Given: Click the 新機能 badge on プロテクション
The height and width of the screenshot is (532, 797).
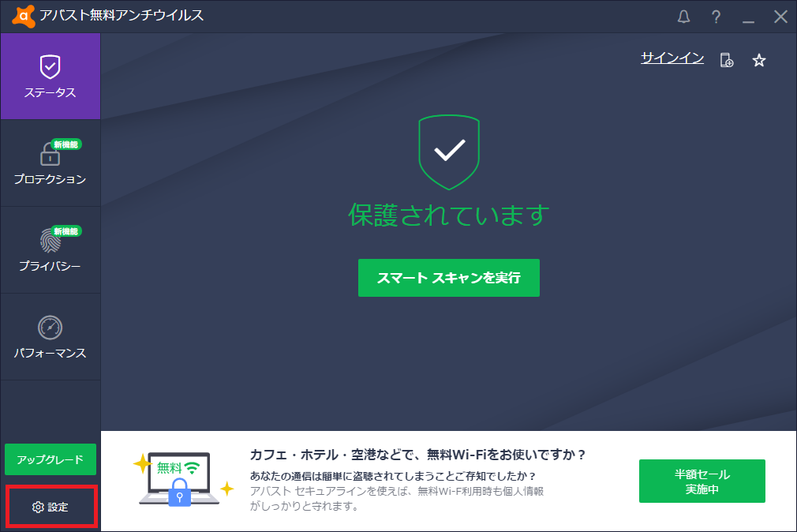Looking at the screenshot, I should 66,144.
